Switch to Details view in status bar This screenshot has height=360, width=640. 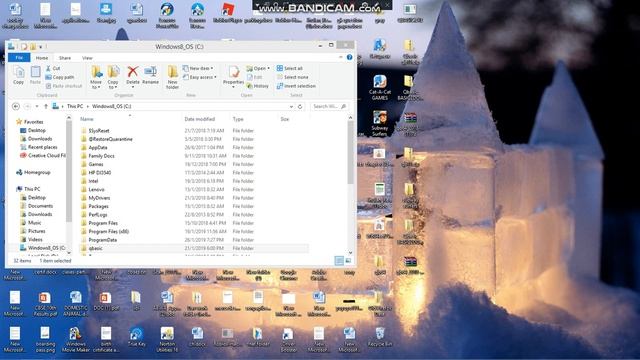(339, 261)
